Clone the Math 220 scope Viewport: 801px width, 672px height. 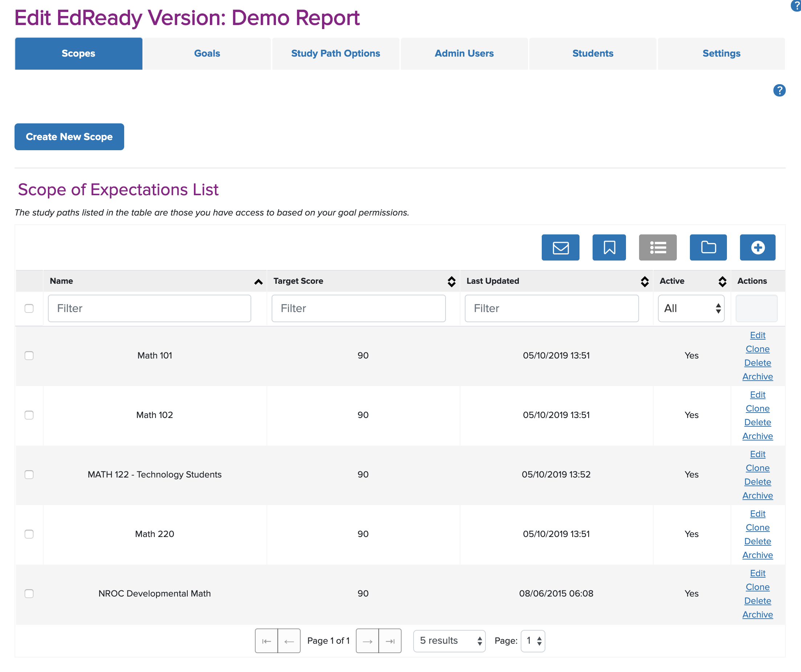pos(757,527)
